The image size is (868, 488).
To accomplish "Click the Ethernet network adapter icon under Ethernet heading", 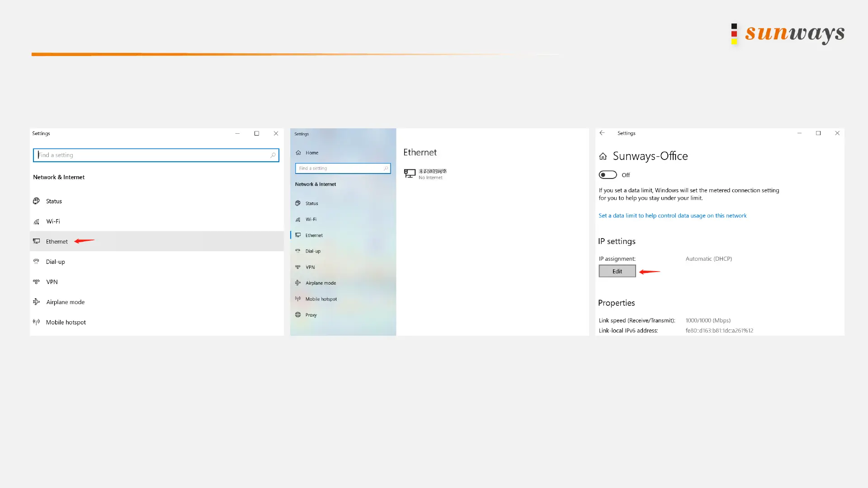I will point(410,174).
